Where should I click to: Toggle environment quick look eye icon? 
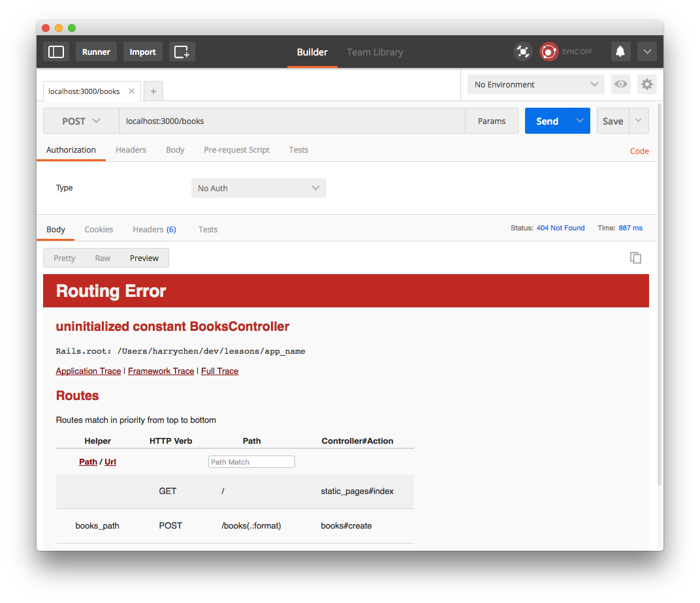coord(620,84)
